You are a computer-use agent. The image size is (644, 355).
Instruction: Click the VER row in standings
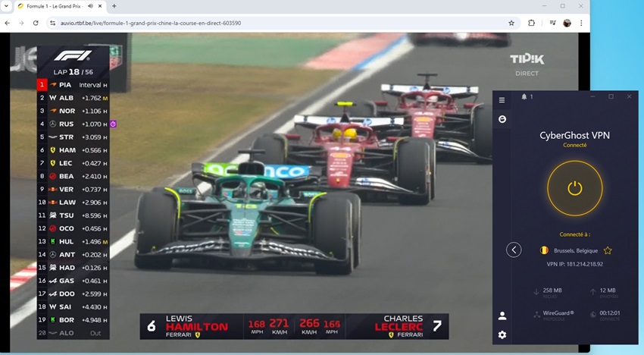(73, 189)
